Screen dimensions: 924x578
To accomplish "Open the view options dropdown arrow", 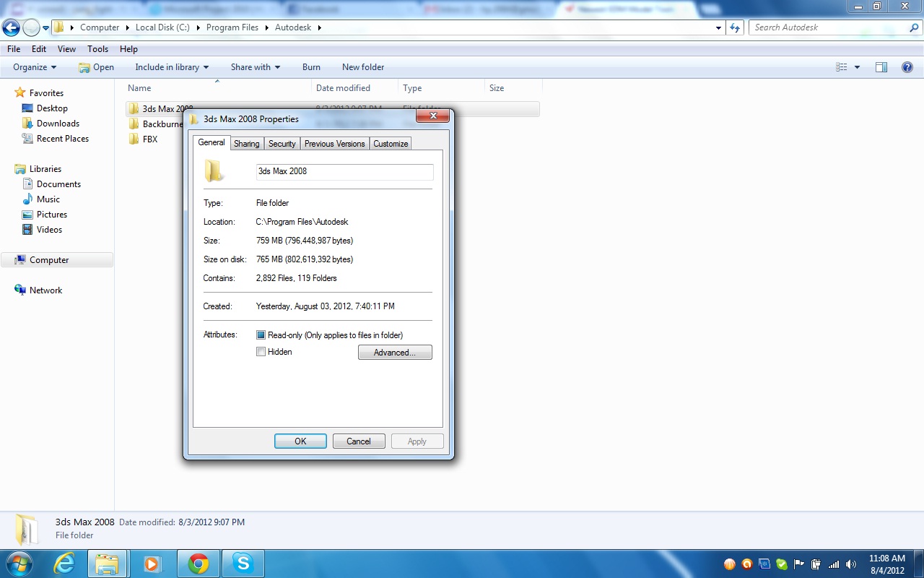I will 857,67.
